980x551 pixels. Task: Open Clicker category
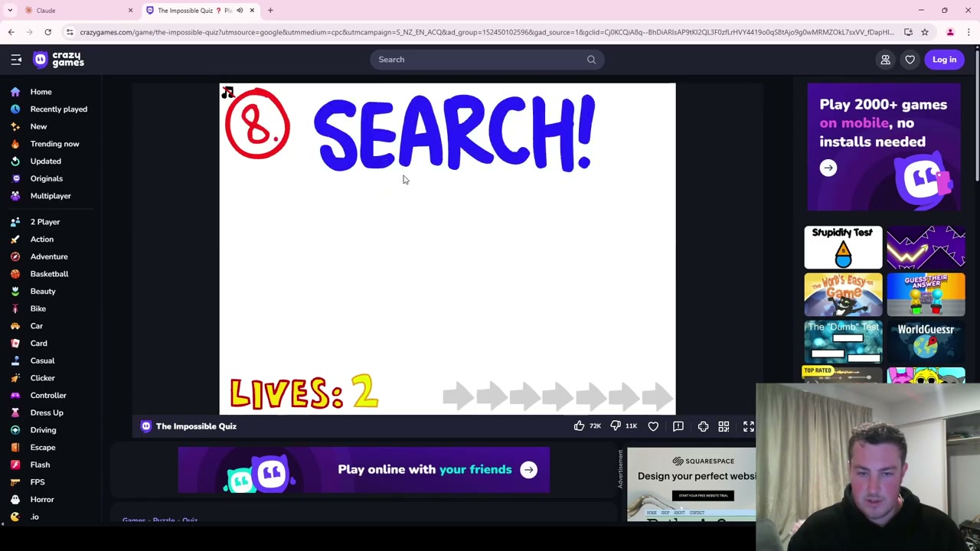tap(42, 378)
